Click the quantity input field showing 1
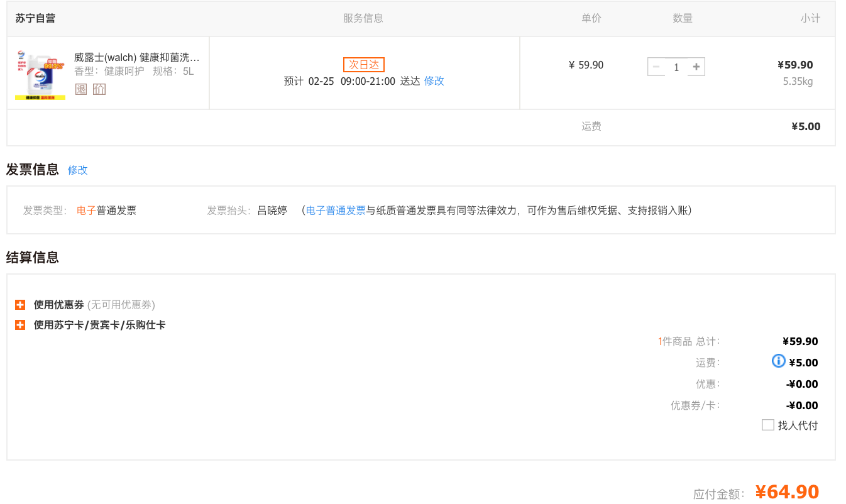Screen dimensions: 846x504 (676, 67)
